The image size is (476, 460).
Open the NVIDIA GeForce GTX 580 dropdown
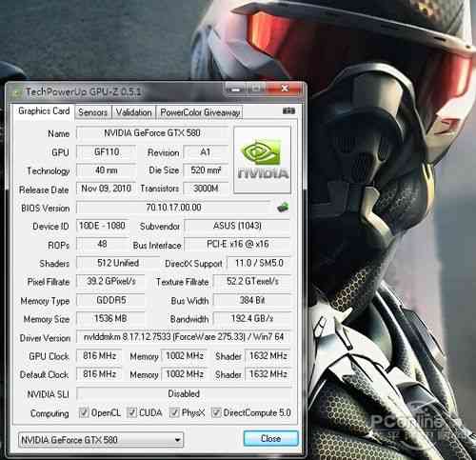coord(101,440)
